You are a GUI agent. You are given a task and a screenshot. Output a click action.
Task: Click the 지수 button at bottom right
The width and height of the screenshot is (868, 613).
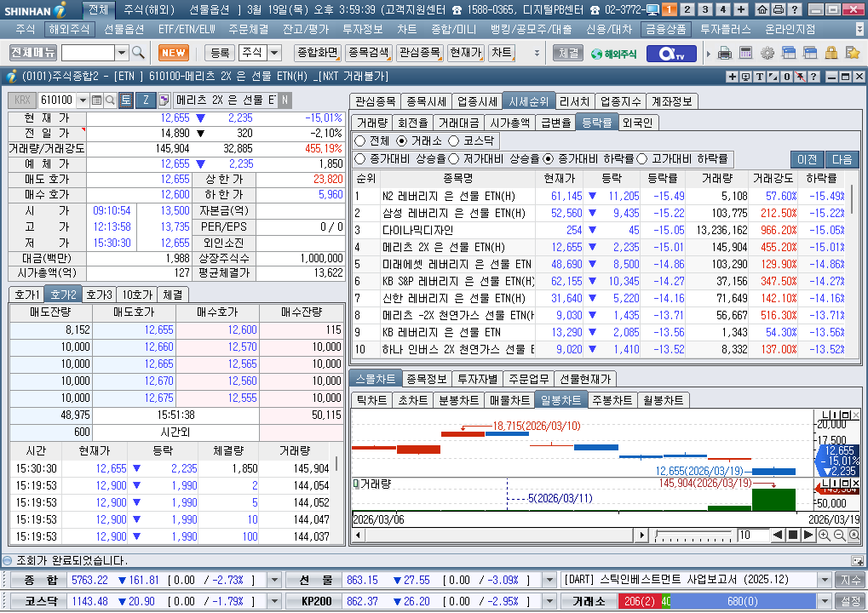(x=851, y=580)
